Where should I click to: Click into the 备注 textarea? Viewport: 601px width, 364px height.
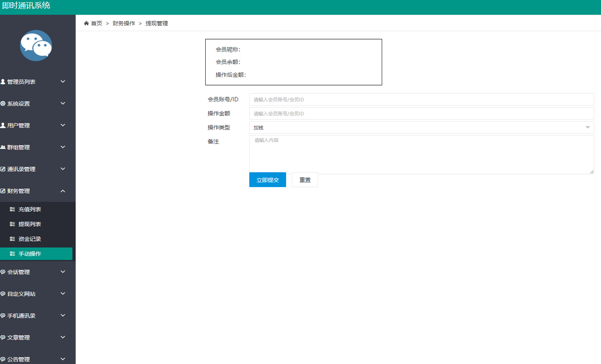click(x=421, y=154)
